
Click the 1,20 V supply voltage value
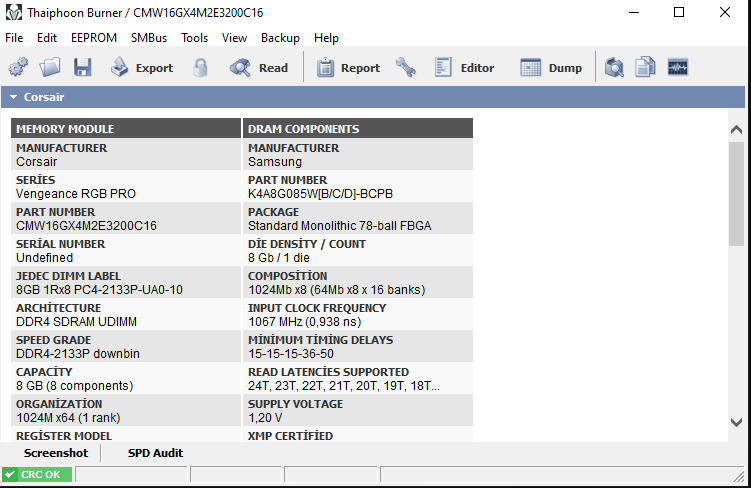click(265, 418)
